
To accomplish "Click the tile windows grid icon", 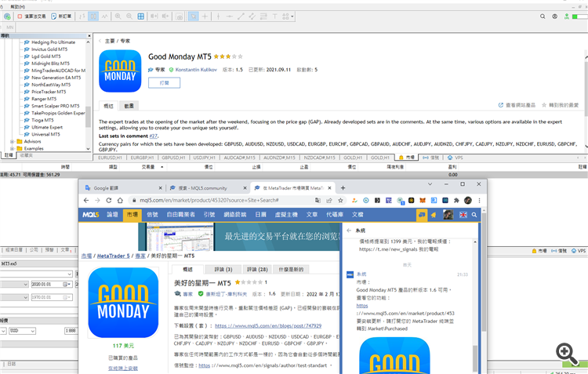I will 140,16.
